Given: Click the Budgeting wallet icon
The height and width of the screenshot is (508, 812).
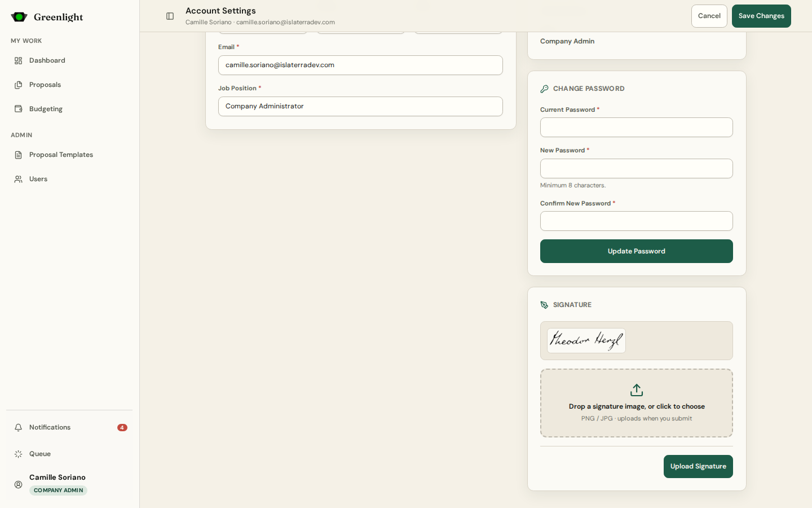Looking at the screenshot, I should click(x=19, y=109).
